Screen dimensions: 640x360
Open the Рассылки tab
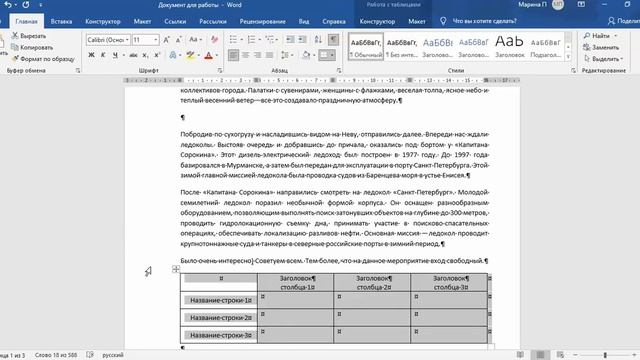pyautogui.click(x=213, y=21)
